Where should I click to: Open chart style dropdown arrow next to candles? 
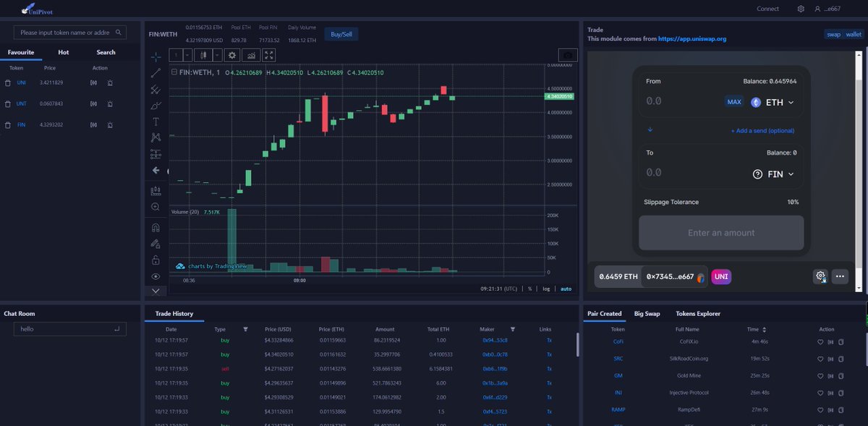coord(217,55)
